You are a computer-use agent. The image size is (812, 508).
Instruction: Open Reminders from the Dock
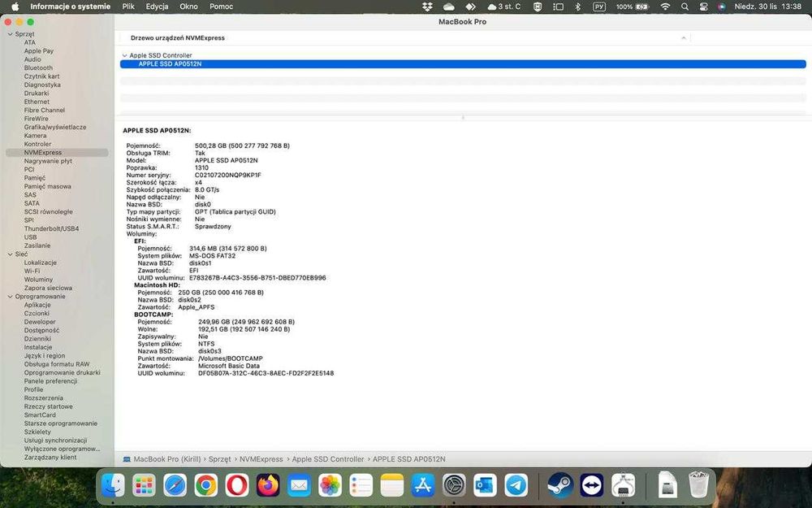click(x=361, y=486)
